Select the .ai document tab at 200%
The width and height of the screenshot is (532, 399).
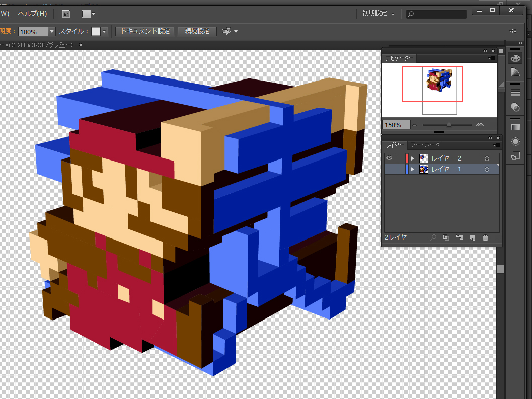(x=37, y=45)
